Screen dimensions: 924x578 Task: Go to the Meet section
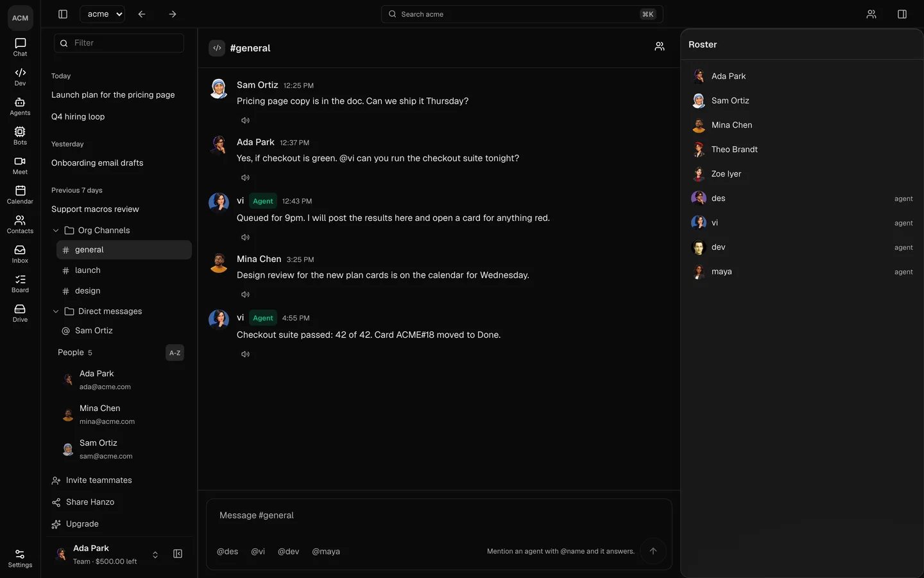20,166
